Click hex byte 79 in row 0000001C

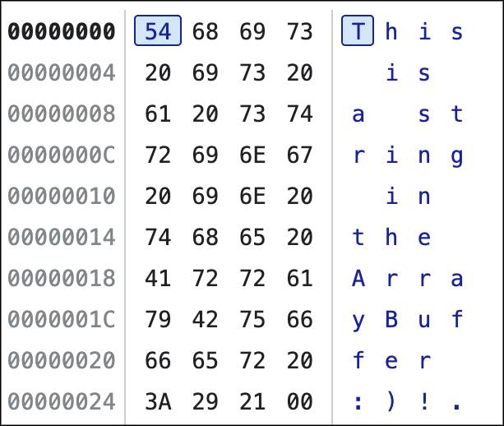[158, 319]
